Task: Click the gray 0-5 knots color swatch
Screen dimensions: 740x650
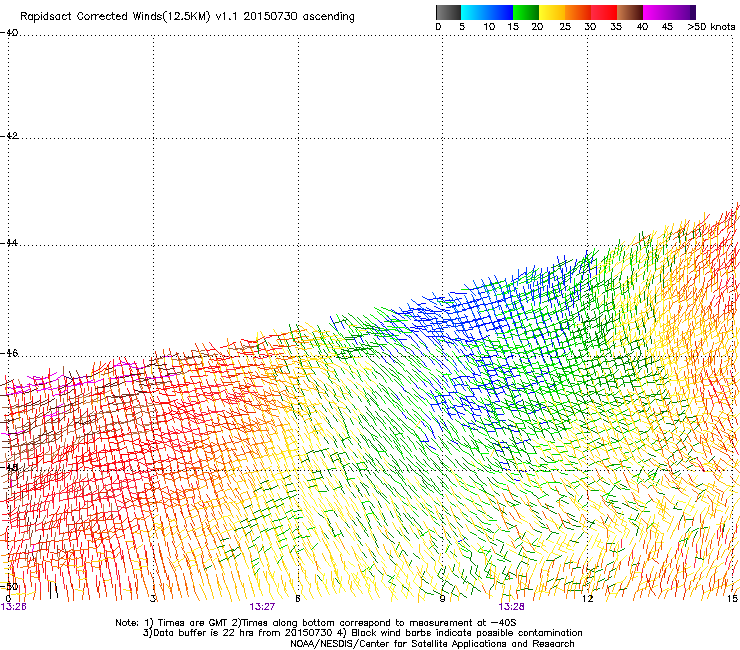Action: coord(448,12)
